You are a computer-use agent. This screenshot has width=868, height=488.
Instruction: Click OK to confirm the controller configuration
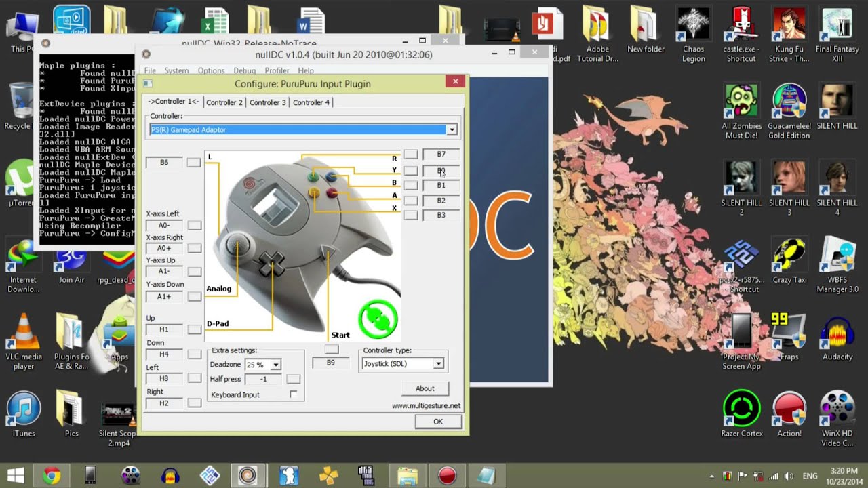click(438, 422)
